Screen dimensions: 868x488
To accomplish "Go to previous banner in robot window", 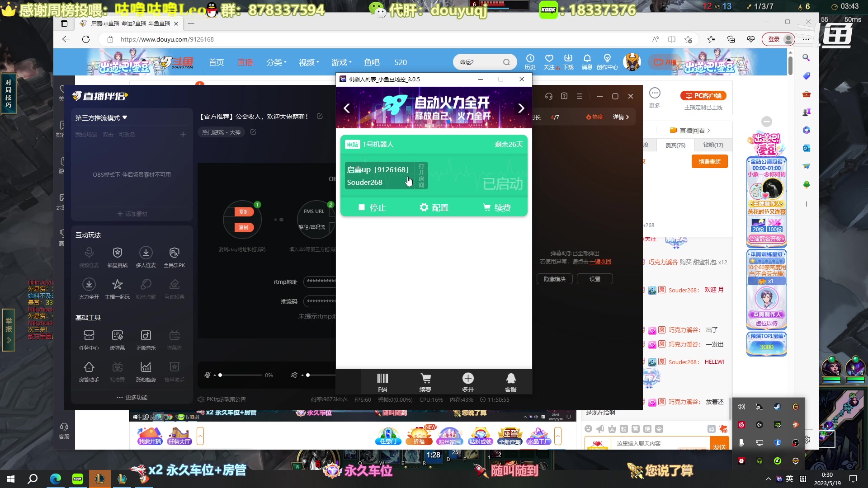I will pos(347,108).
